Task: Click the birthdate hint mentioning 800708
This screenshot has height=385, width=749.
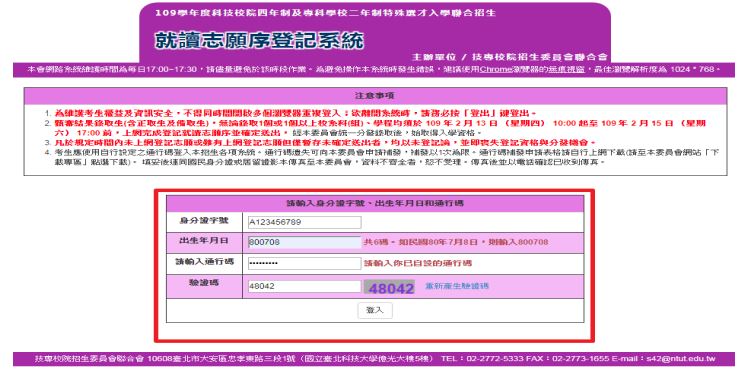Action: point(456,242)
